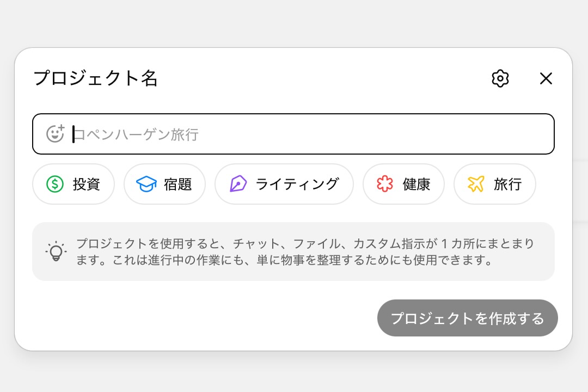Click the project tip description text
The image size is (588, 392).
(305, 252)
